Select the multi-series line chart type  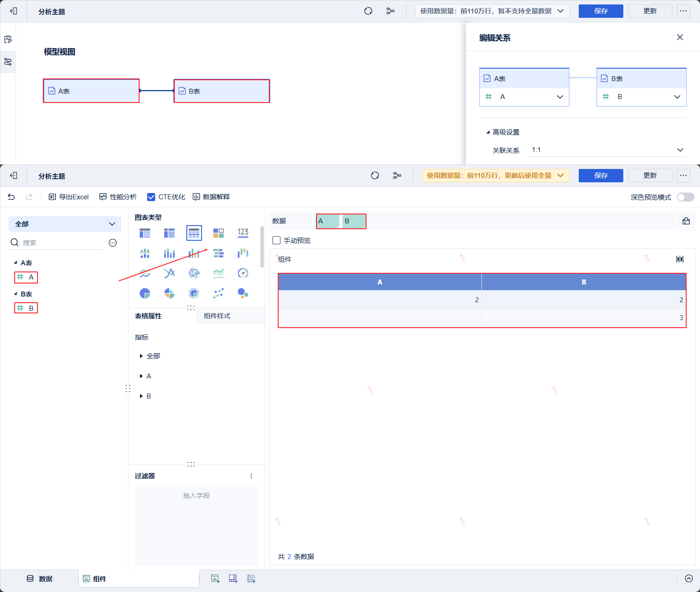[169, 273]
